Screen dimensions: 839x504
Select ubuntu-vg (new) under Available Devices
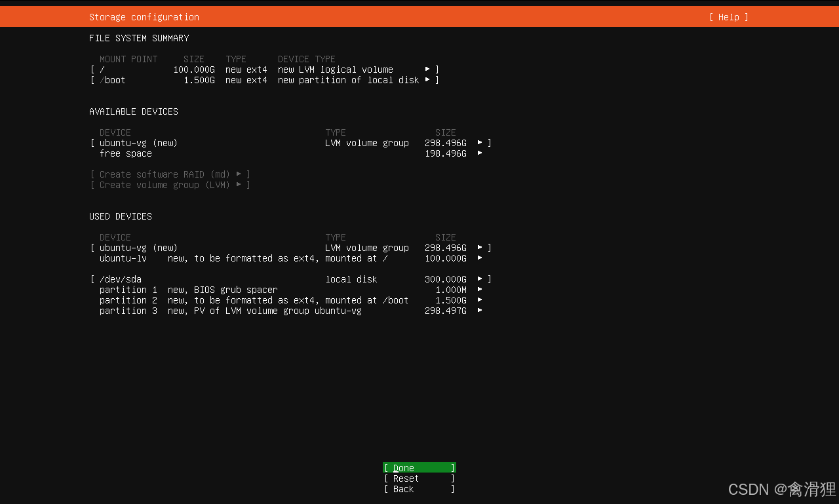[291, 143]
